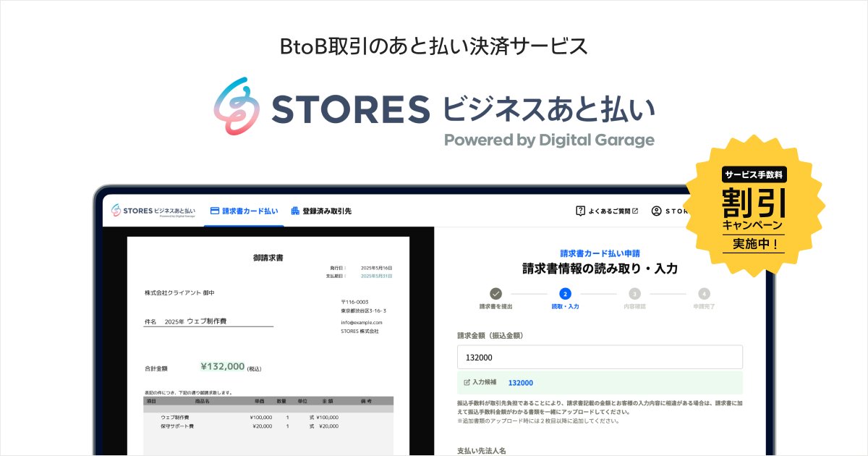Screen dimensions: 868x456
Task: Switch to the 登録済み取引先 tab
Action: (321, 211)
